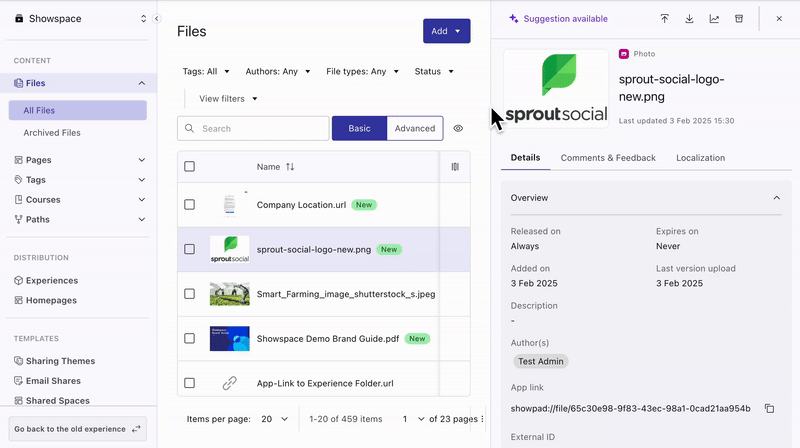Collapse the left sidebar panel
Screen dimensions: 800x448
[x=156, y=18]
